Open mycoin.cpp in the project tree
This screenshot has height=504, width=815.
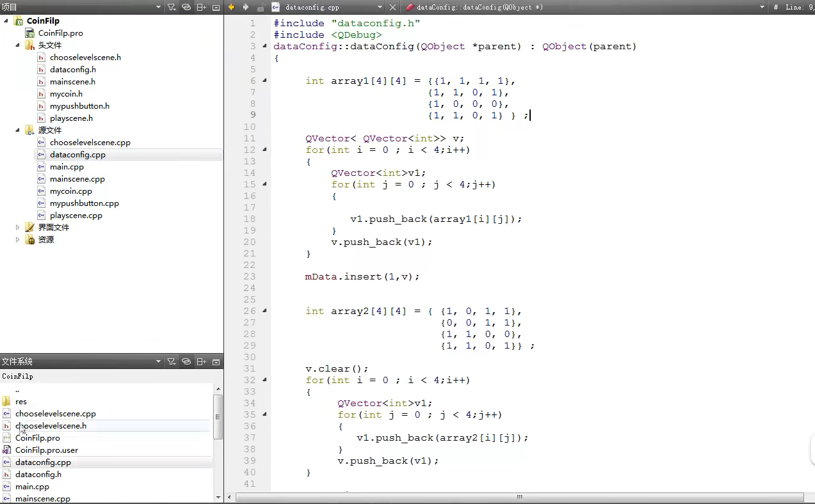click(x=71, y=191)
